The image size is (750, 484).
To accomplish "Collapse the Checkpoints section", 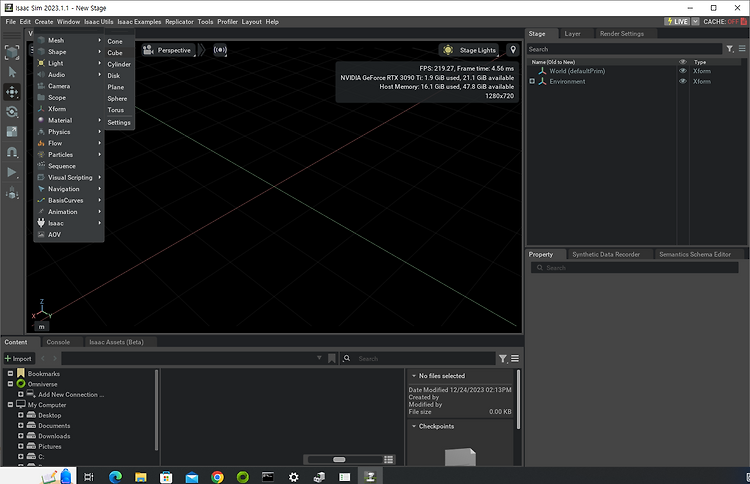I will click(x=414, y=426).
